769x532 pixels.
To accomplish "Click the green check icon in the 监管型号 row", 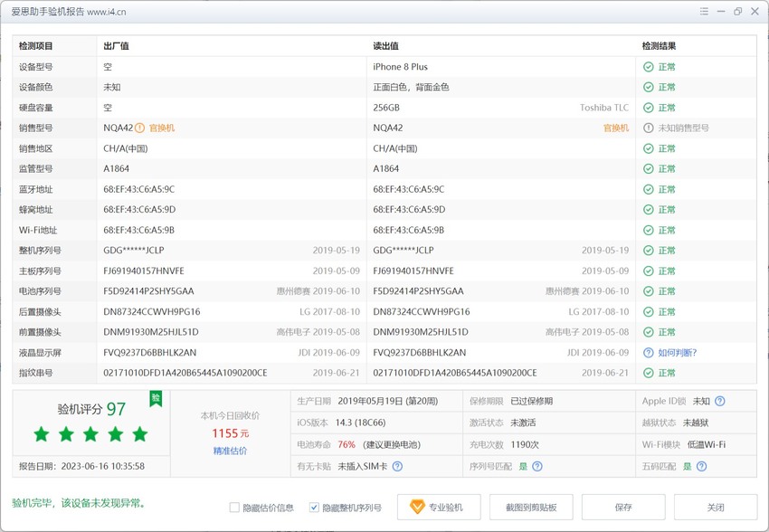I will 649,168.
